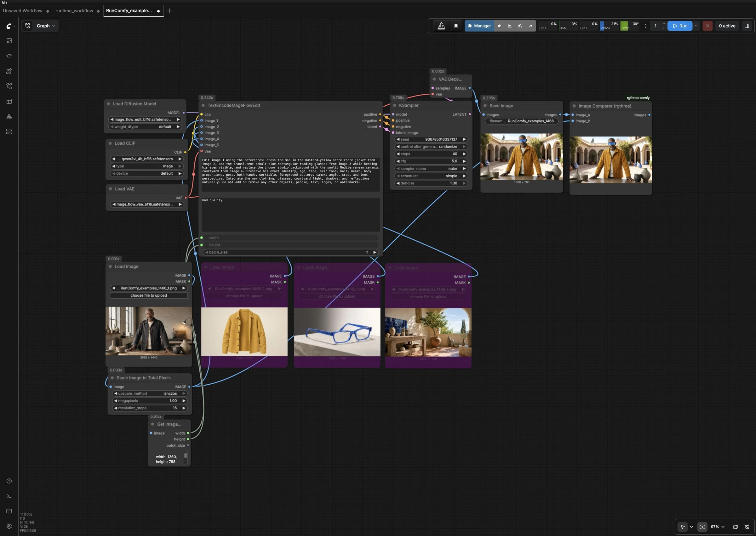Open the upscale_method lanczos combo
Viewport: 756px width, 536px height.
click(x=150, y=393)
